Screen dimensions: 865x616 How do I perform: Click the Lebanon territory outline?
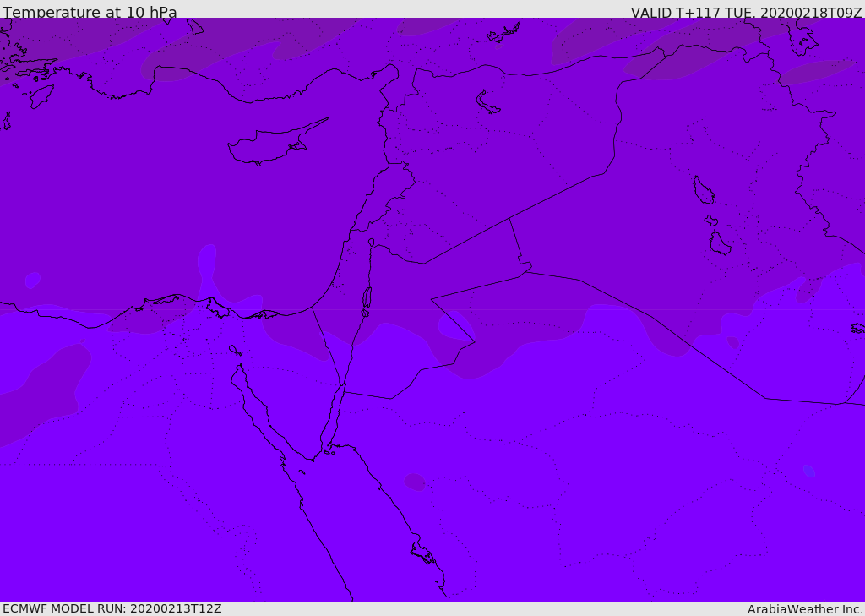[x=384, y=197]
